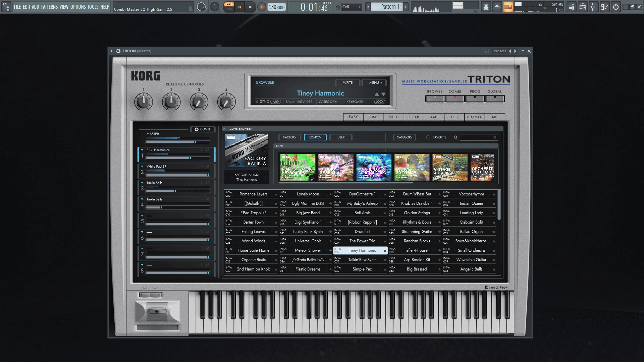Click realtime control knob 1
Screen dimensions: 644x362
click(144, 102)
